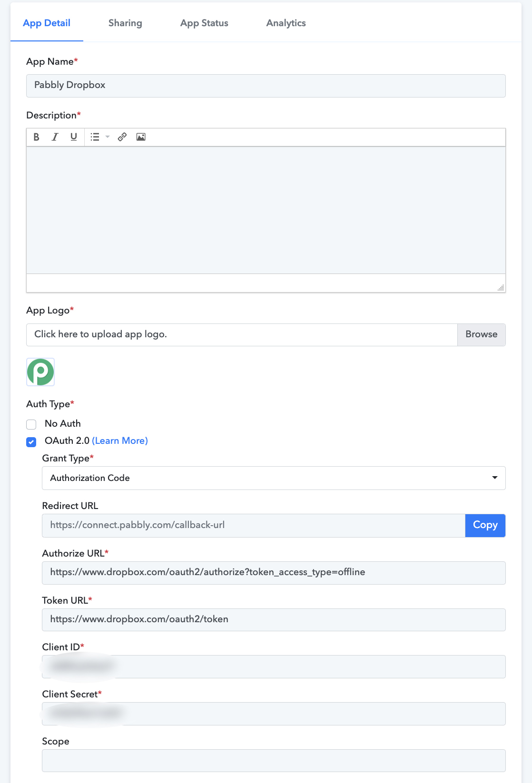Image resolution: width=532 pixels, height=783 pixels.
Task: Edit the Token URL field
Action: point(274,620)
